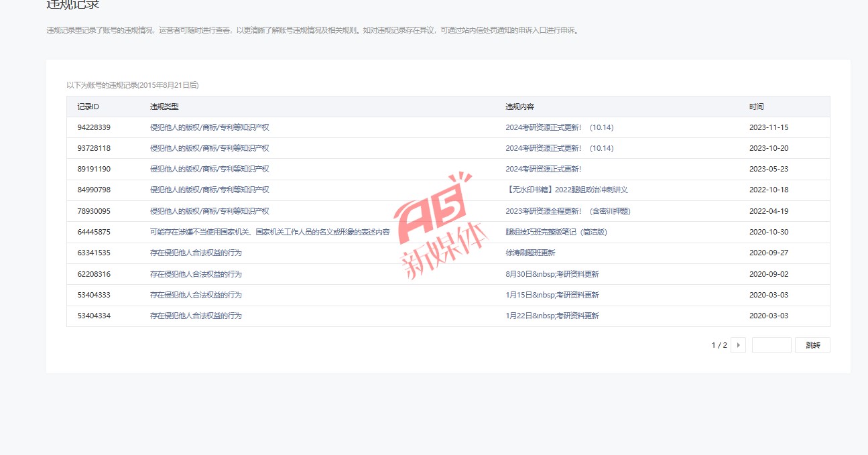Select record ID 94228339
This screenshot has width=868, height=455.
(94, 127)
